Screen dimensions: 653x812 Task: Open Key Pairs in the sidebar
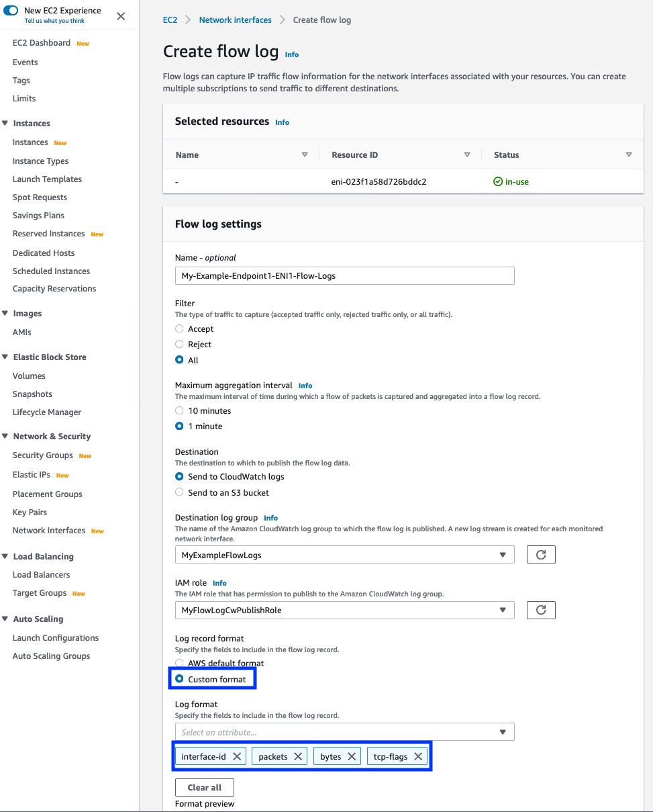[30, 512]
